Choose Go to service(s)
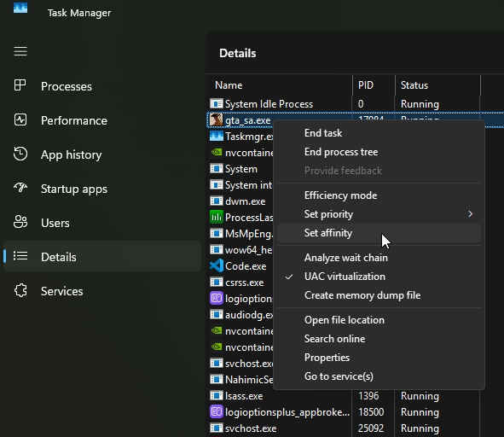 click(379, 376)
